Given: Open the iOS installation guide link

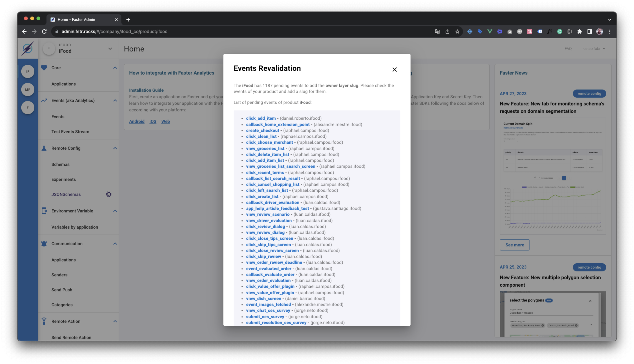Looking at the screenshot, I should point(153,121).
